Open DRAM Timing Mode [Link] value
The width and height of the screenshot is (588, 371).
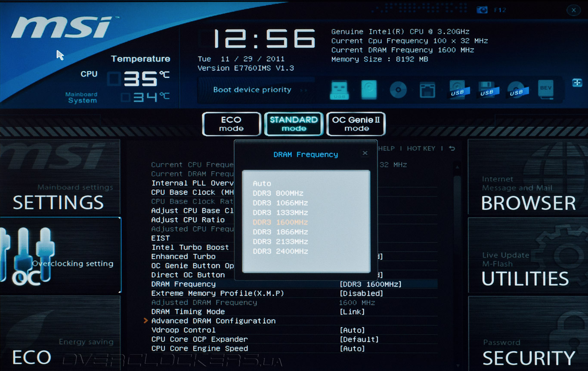tap(352, 312)
